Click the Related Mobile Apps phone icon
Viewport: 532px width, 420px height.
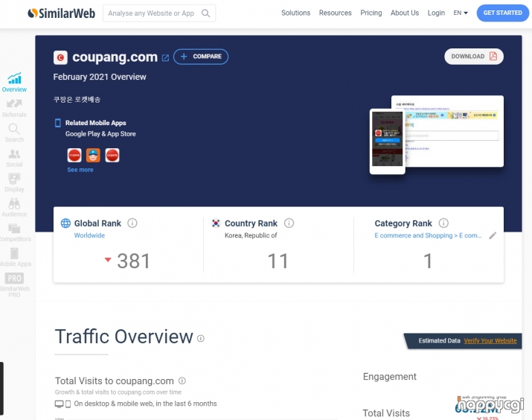[x=58, y=123]
